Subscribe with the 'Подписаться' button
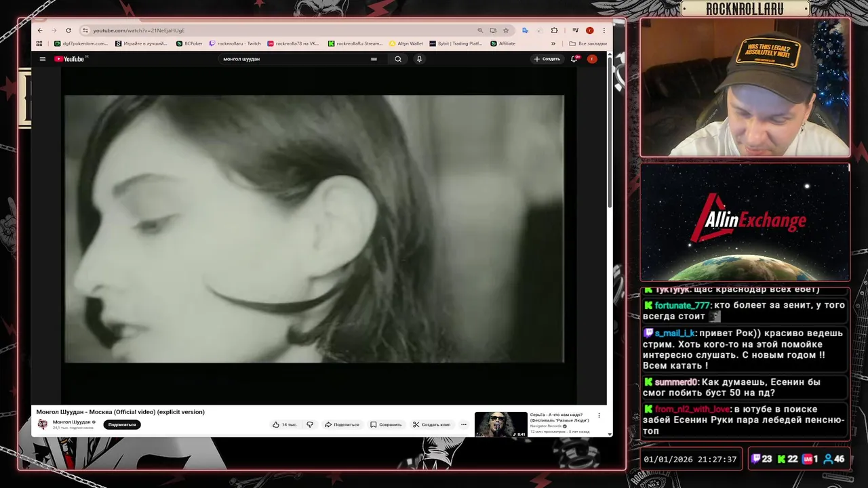 [122, 425]
